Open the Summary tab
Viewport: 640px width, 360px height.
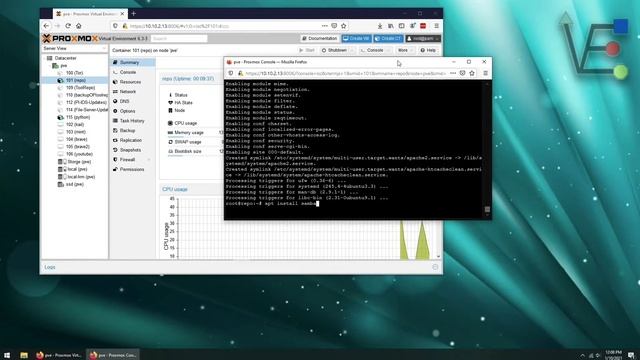coord(132,62)
